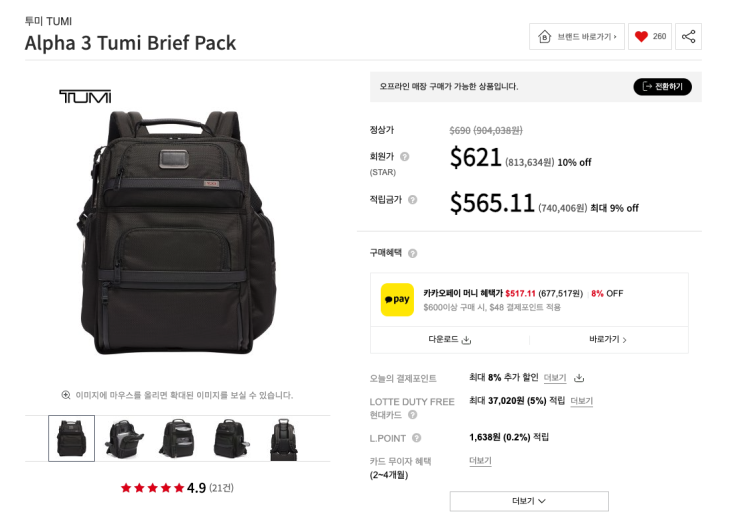Click the 4.9 star rating reviews
This screenshot has height=516, width=743.
(x=177, y=488)
